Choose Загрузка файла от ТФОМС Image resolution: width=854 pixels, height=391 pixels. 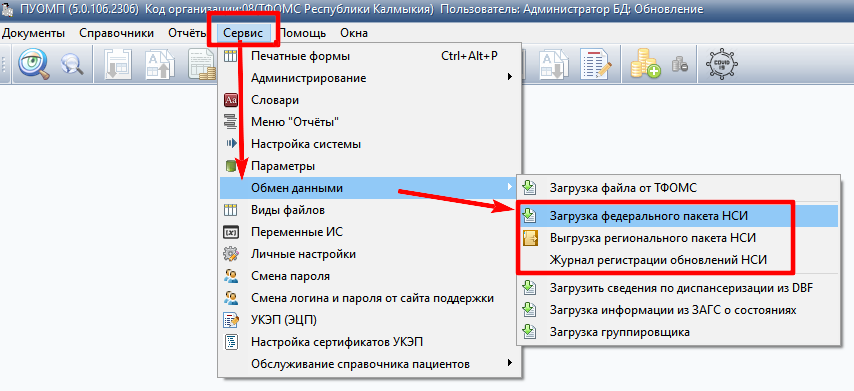coord(678,188)
